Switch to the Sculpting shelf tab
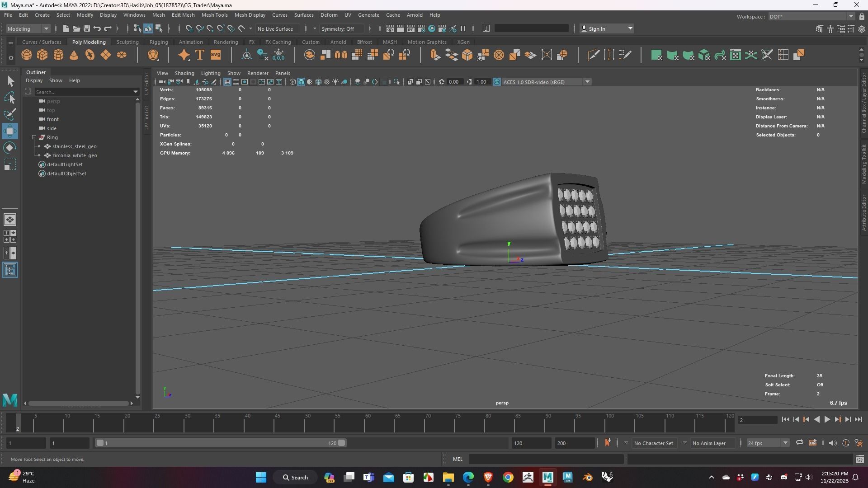The width and height of the screenshot is (868, 488). click(127, 42)
